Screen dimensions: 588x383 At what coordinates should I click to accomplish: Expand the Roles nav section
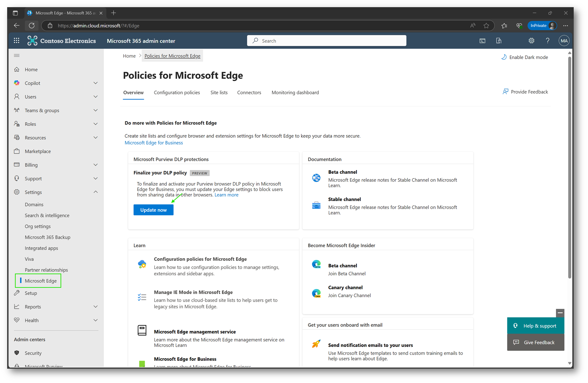pos(96,124)
